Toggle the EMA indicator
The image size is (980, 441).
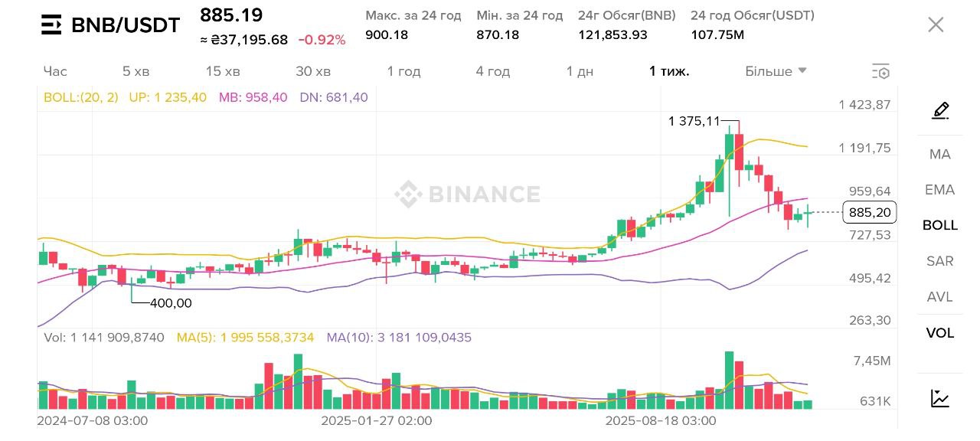940,190
